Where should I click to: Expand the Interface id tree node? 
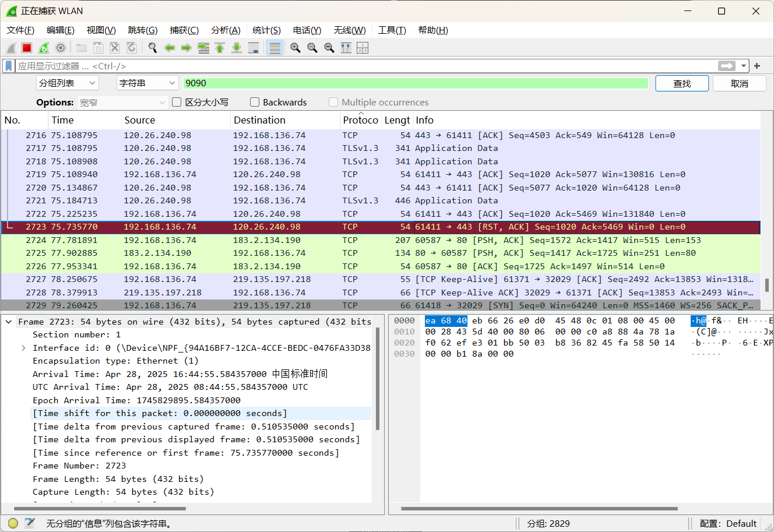coord(23,348)
